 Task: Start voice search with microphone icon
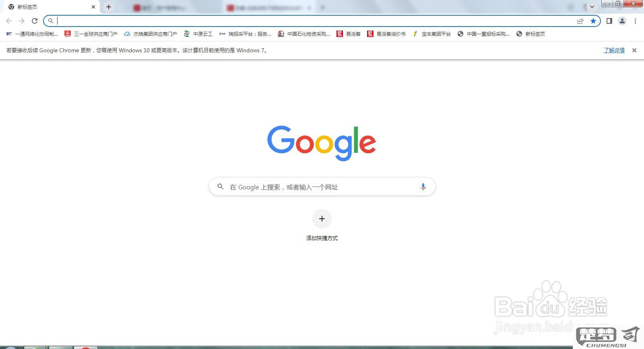(x=423, y=187)
